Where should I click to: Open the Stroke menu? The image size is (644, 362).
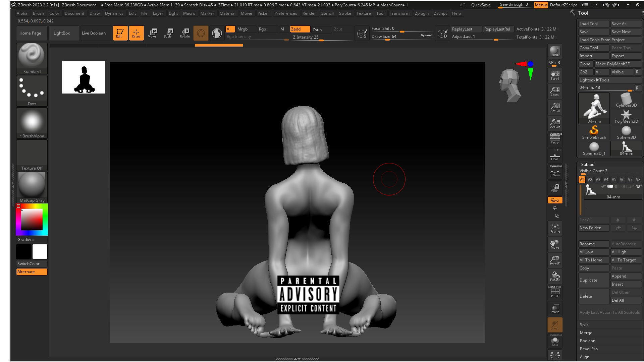[x=345, y=13]
